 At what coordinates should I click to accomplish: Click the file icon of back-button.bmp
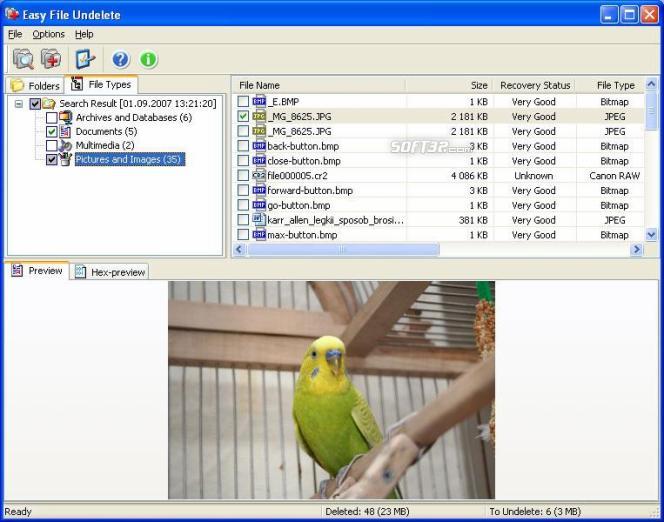pos(259,146)
